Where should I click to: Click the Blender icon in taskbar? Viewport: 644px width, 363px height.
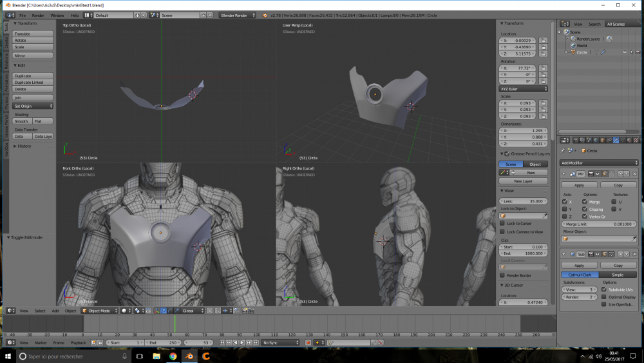(x=189, y=356)
